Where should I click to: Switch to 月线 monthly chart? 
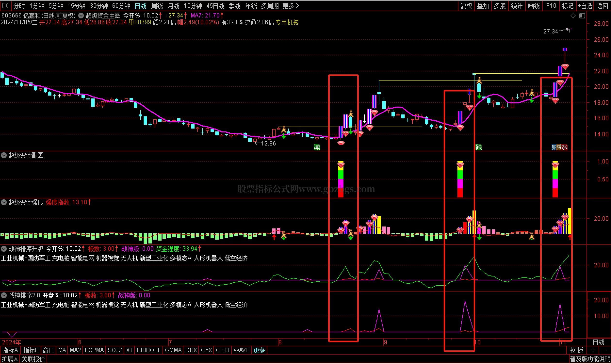click(174, 6)
